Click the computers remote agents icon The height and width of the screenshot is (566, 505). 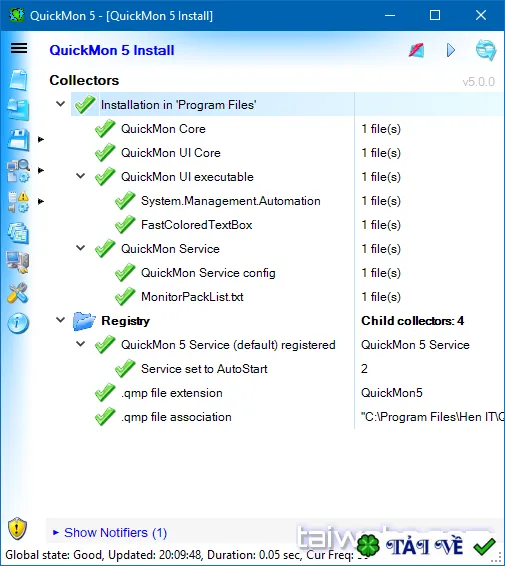tap(18, 262)
